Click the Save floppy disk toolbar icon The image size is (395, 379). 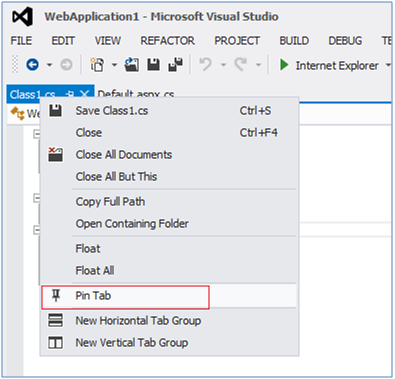(x=153, y=64)
